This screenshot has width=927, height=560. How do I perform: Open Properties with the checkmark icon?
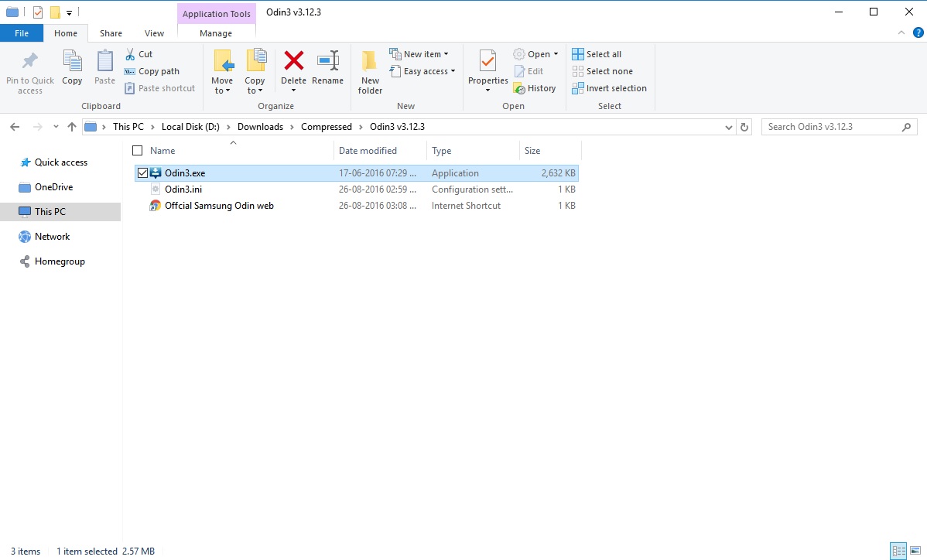(x=487, y=61)
